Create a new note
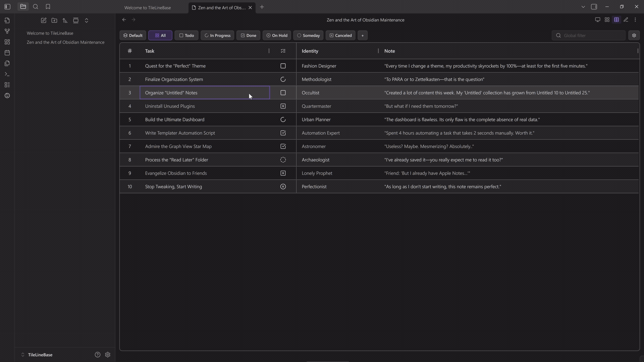The width and height of the screenshot is (644, 362). tap(44, 20)
